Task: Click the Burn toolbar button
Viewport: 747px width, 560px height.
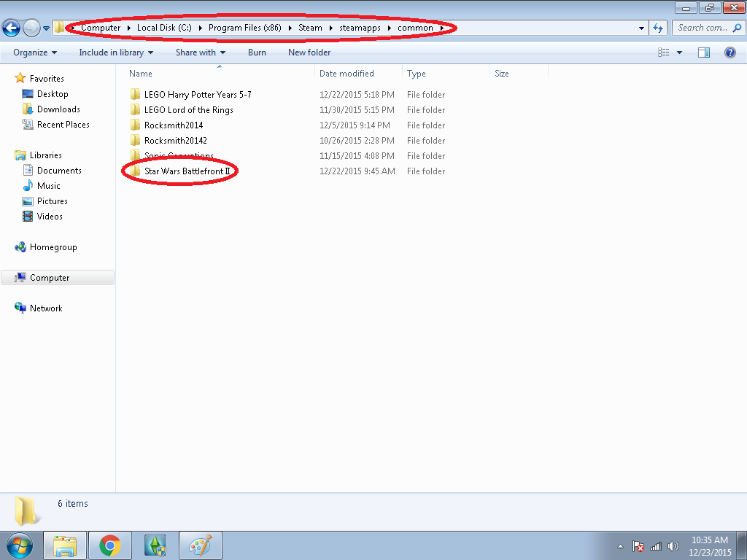Action: tap(257, 52)
